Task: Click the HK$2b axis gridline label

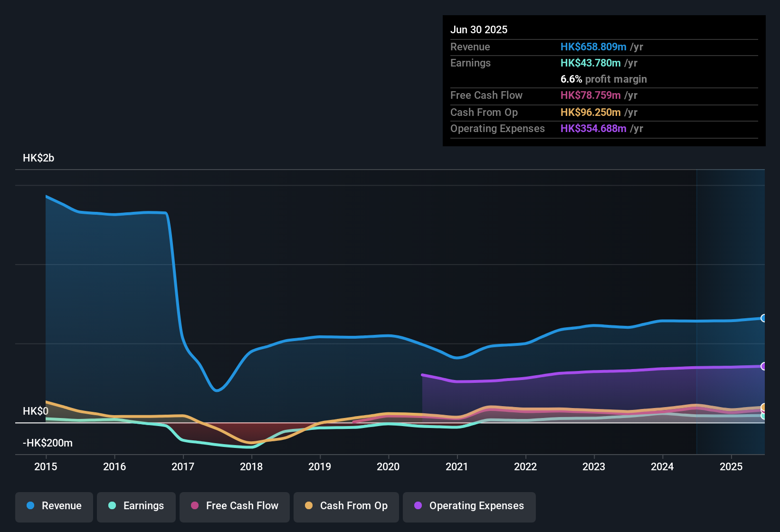Action: click(38, 158)
